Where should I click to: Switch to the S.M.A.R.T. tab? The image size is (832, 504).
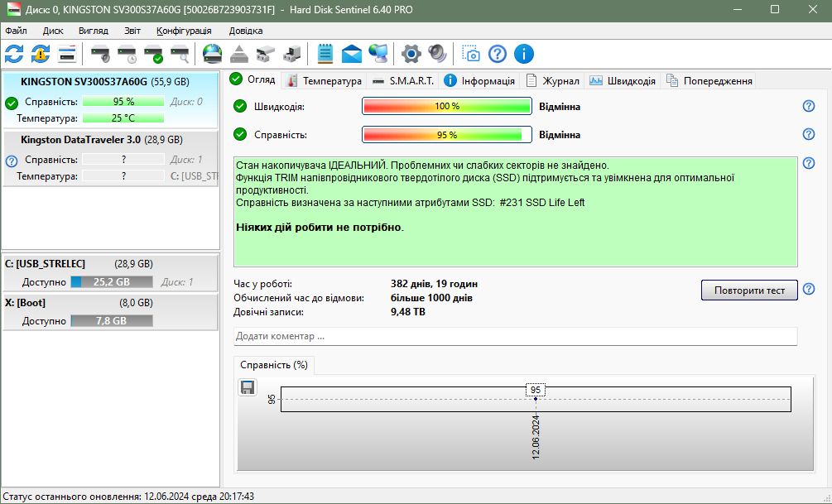pyautogui.click(x=404, y=80)
